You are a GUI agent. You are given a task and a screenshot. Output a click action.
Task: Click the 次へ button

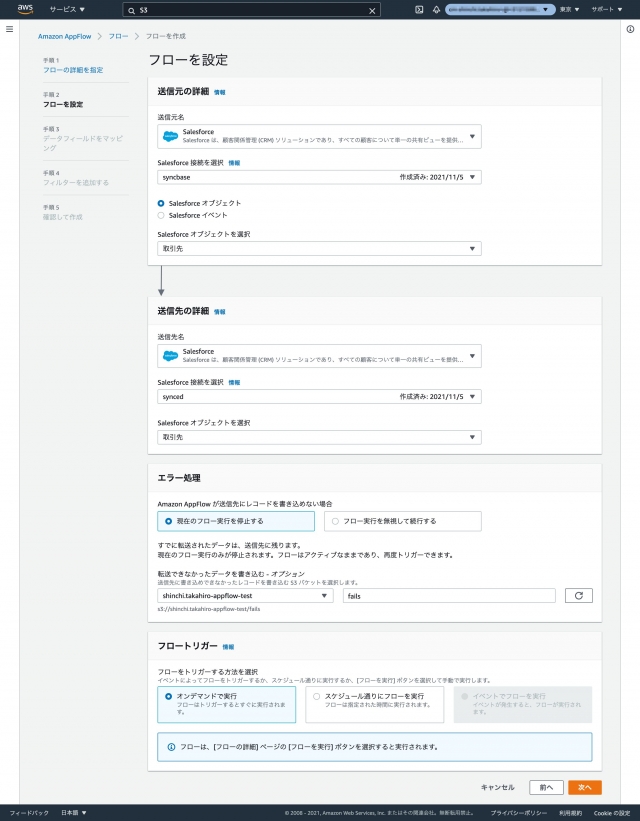[585, 787]
